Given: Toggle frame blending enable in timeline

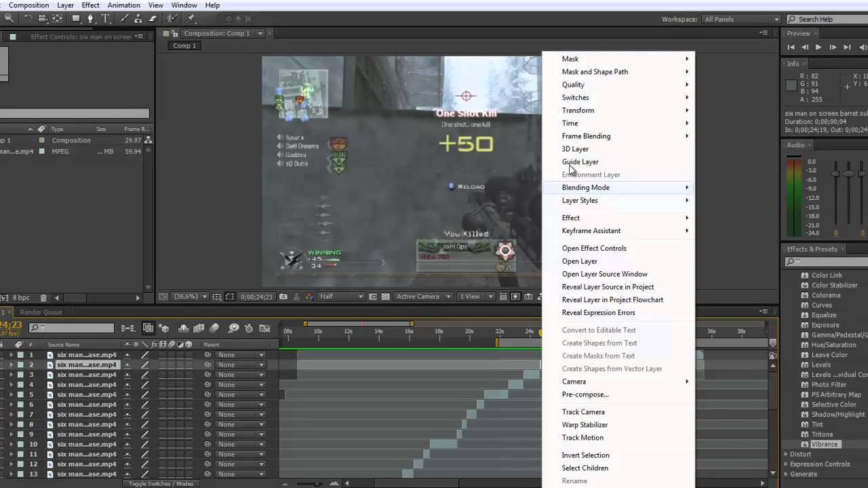Looking at the screenshot, I should pyautogui.click(x=199, y=328).
